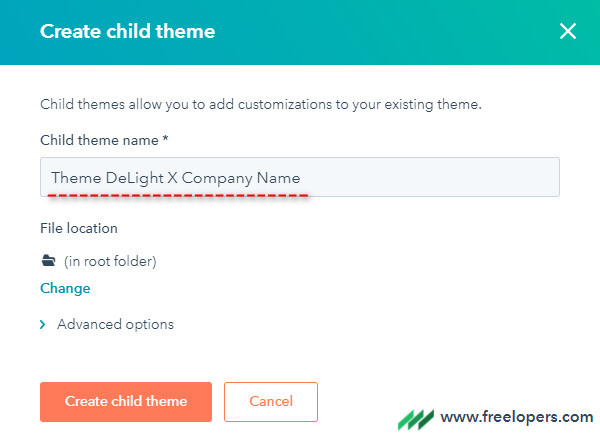Open the Advanced options section label
This screenshot has width=600, height=441.
[115, 324]
